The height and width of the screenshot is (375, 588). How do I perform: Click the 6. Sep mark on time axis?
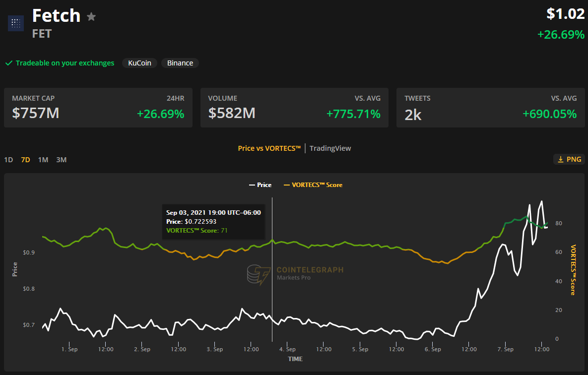433,349
